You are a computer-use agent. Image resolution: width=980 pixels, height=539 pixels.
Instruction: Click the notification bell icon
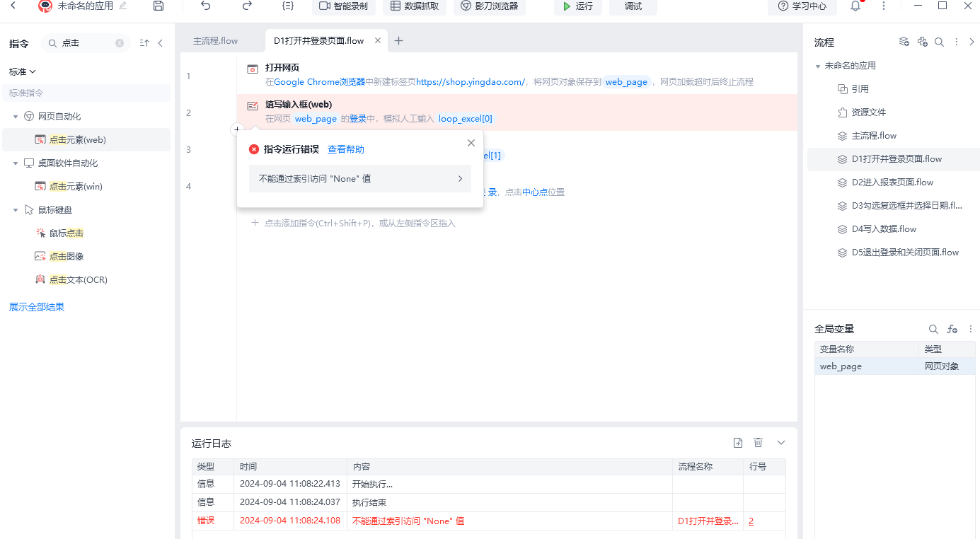[x=855, y=6]
